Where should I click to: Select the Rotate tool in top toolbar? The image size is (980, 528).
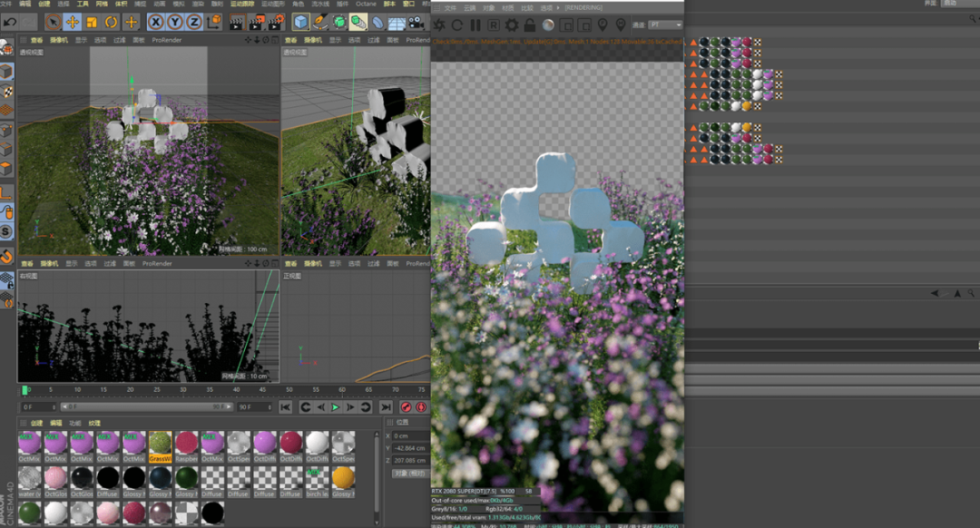tap(112, 22)
